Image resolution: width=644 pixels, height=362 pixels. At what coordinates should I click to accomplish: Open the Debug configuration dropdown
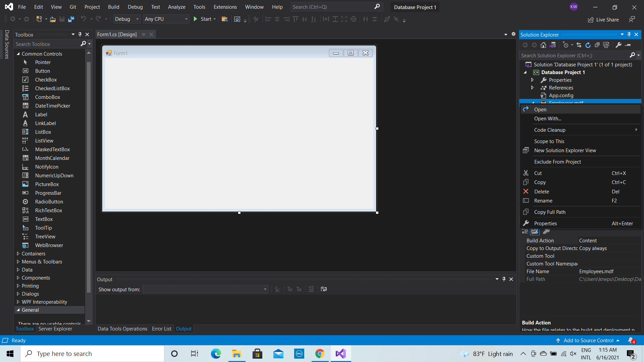126,19
